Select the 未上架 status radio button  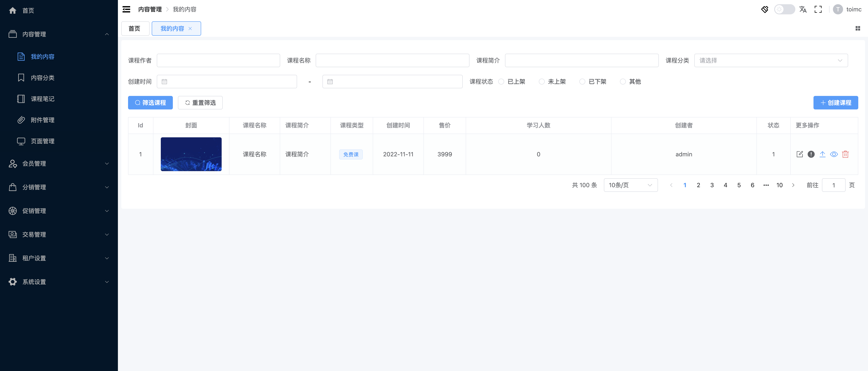(x=542, y=82)
